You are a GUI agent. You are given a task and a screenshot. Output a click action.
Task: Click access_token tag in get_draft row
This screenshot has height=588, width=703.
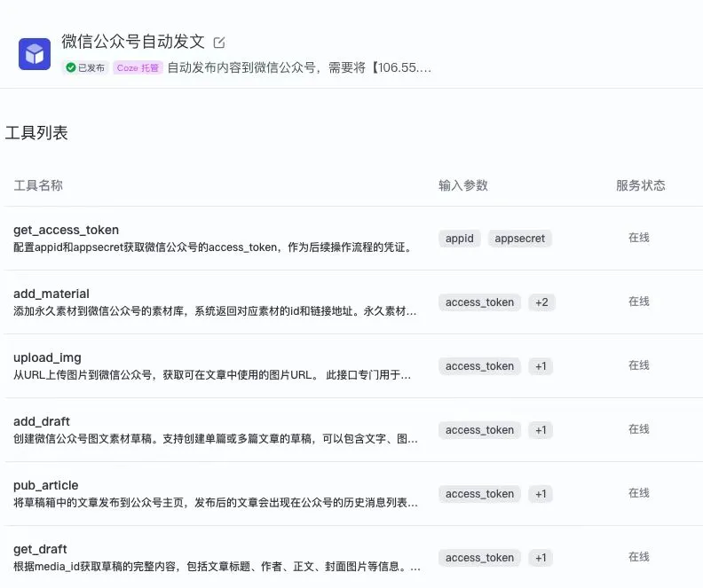coord(479,558)
